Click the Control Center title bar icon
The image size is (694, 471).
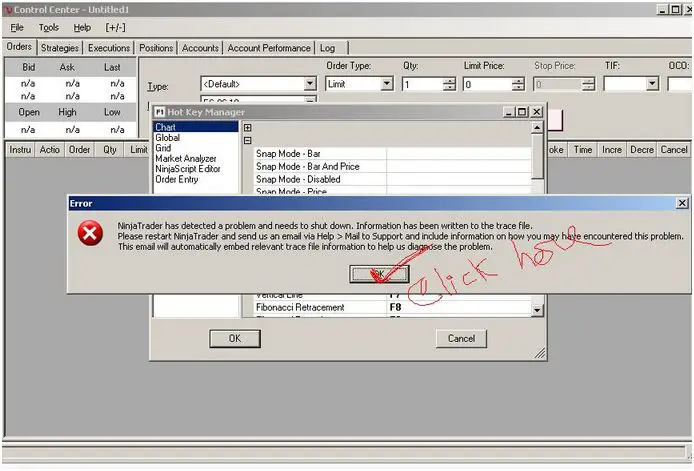tap(8, 10)
